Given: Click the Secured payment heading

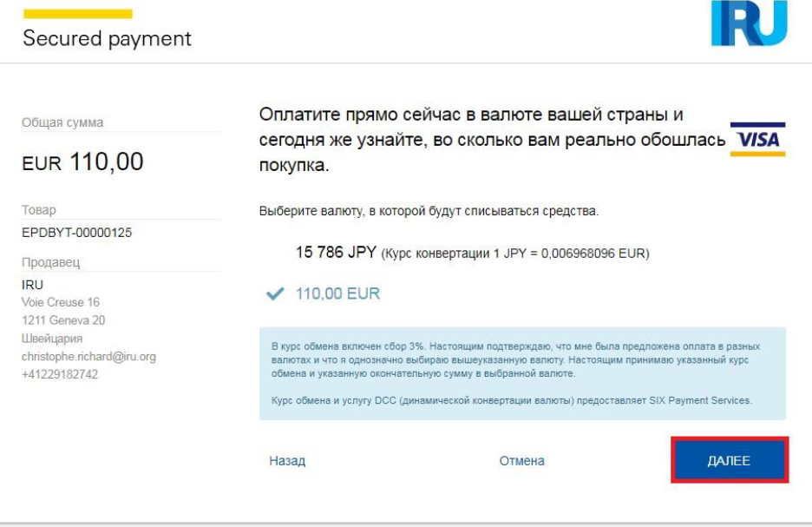Looking at the screenshot, I should point(108,38).
